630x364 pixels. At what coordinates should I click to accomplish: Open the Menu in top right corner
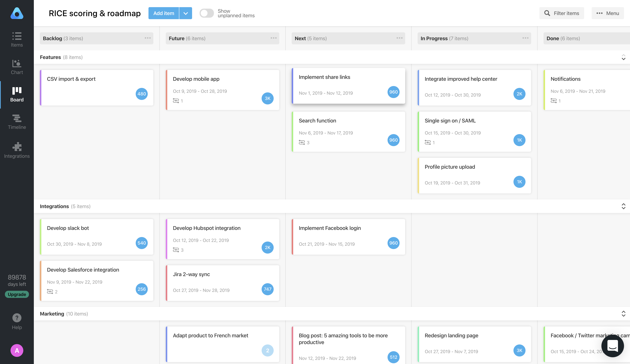[607, 13]
